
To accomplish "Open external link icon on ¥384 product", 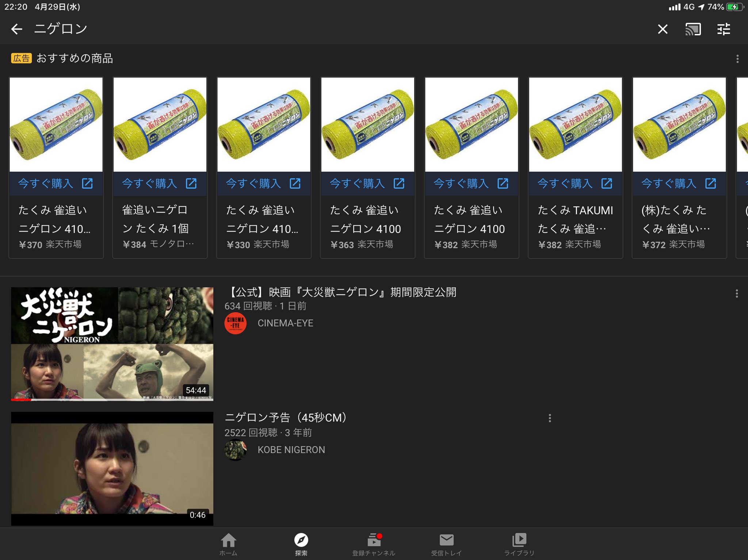I will (x=191, y=183).
